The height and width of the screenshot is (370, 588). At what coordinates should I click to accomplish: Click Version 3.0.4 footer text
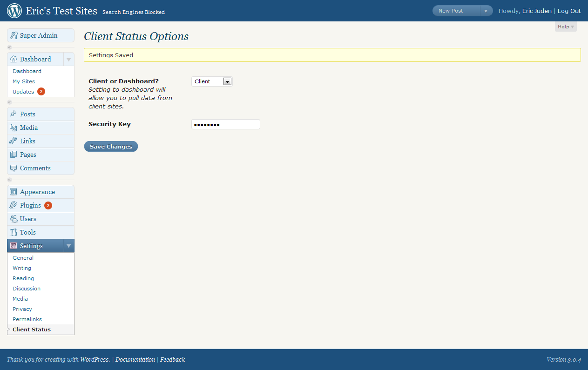[564, 360]
